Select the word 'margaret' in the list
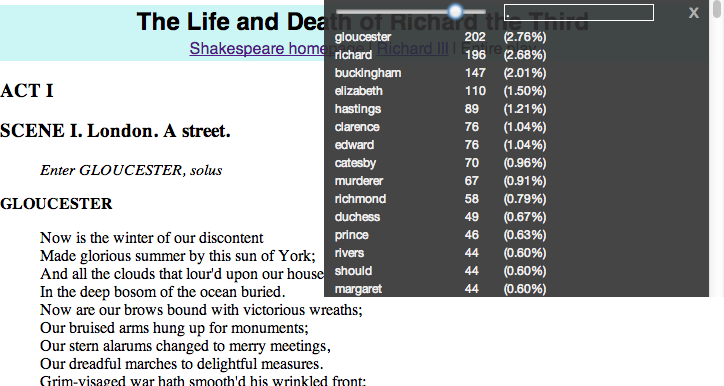Screen dimensions: 724x386 (358, 289)
